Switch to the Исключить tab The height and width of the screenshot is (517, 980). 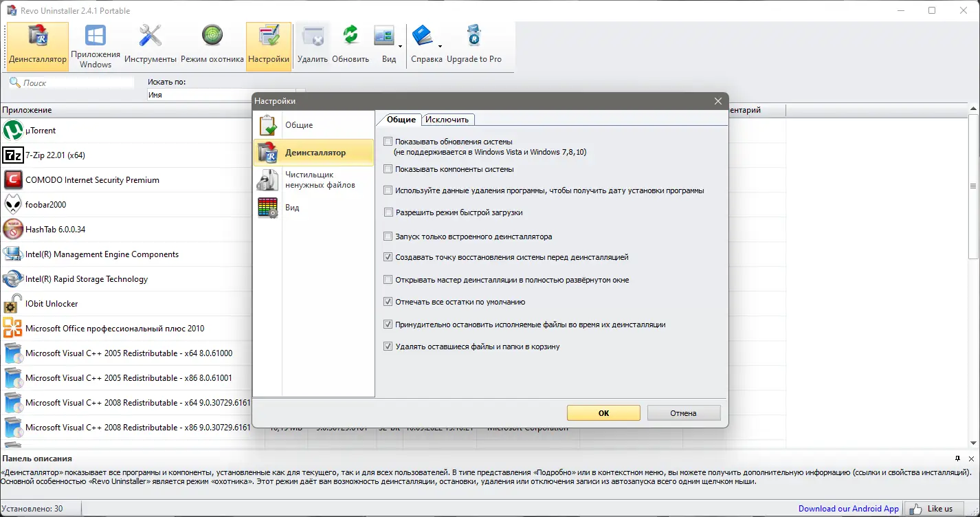[447, 120]
